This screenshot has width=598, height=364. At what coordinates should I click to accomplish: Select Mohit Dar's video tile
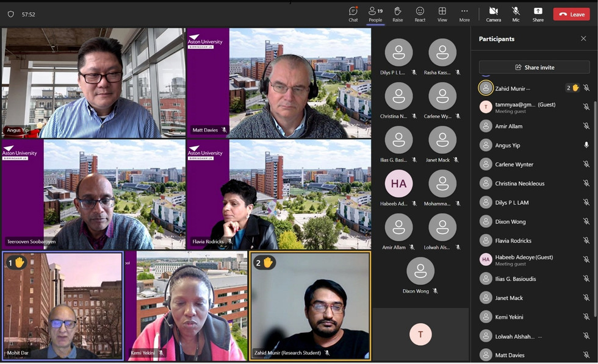click(62, 305)
